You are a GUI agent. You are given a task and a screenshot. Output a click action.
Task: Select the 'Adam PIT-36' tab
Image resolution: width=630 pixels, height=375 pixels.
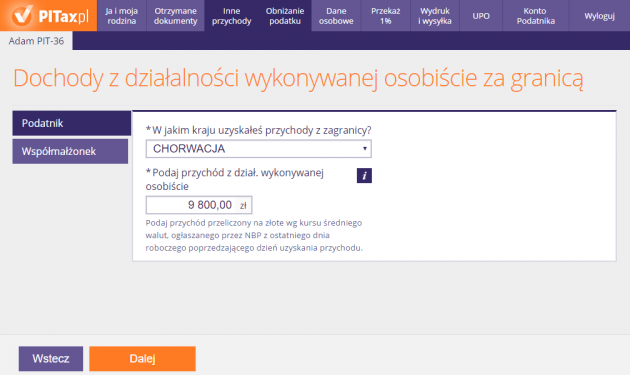(x=36, y=41)
